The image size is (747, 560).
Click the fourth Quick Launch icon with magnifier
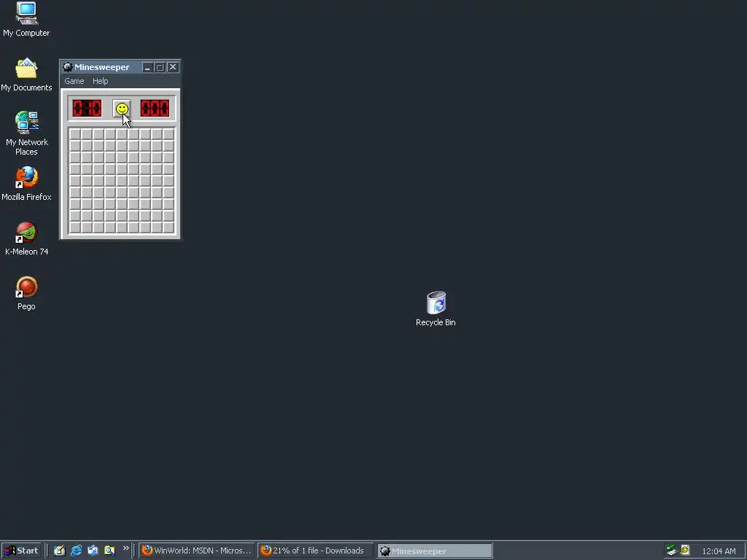[x=109, y=551]
